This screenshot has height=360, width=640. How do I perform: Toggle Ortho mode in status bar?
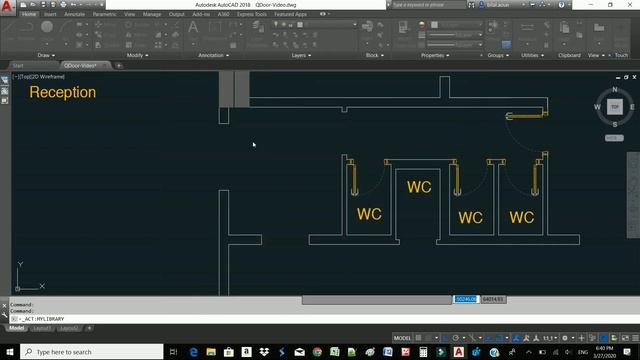(445, 338)
